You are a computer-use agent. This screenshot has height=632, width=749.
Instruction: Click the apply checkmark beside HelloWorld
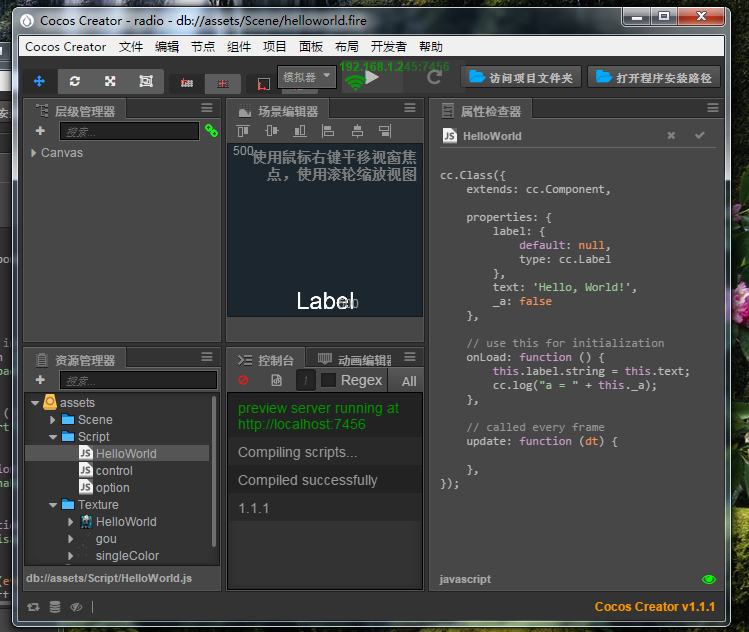point(700,136)
